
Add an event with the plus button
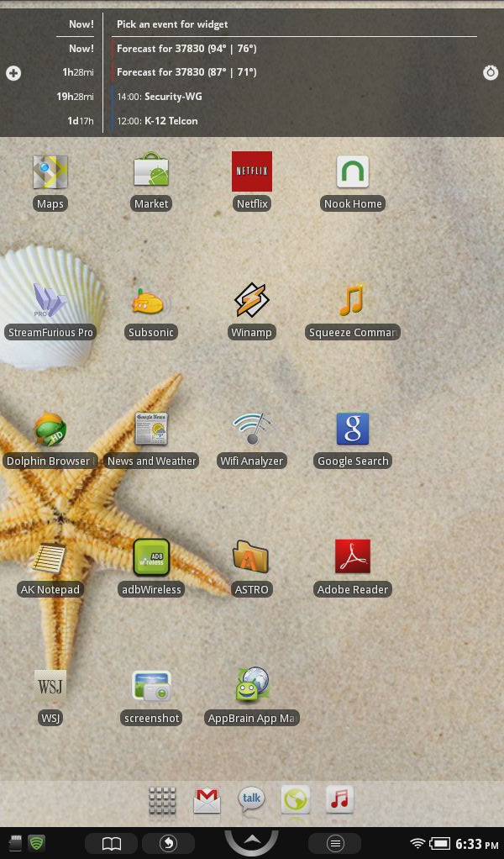pos(13,73)
